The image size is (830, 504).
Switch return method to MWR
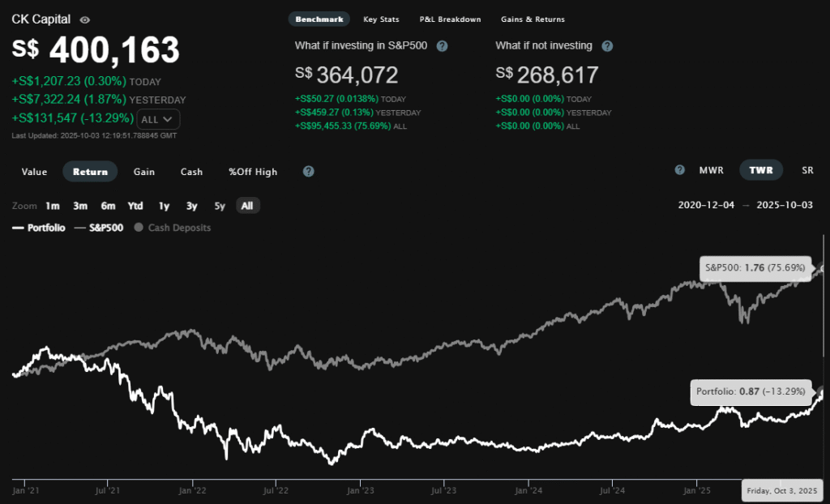(711, 170)
